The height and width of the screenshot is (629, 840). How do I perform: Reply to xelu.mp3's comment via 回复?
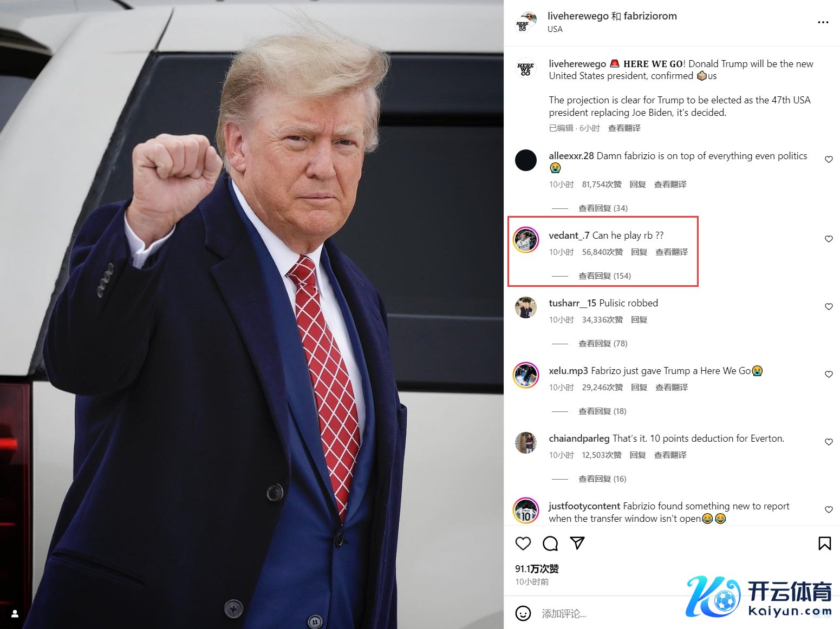[x=639, y=387]
